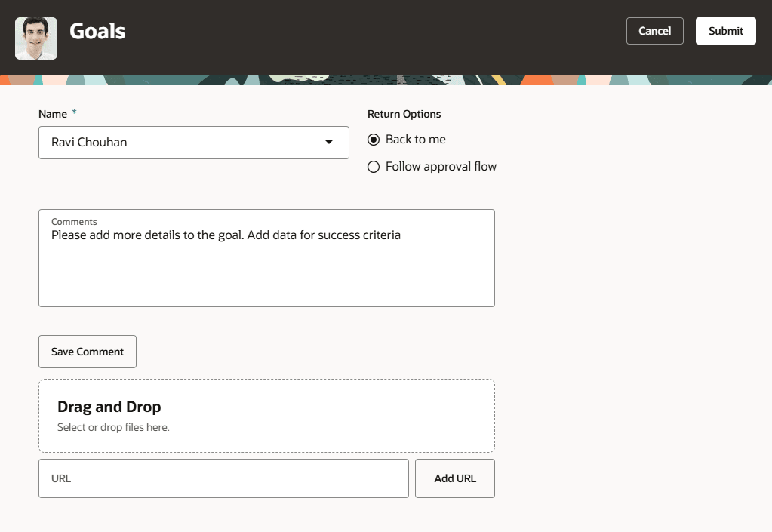772x532 pixels.
Task: Submit the goal form
Action: click(x=724, y=31)
